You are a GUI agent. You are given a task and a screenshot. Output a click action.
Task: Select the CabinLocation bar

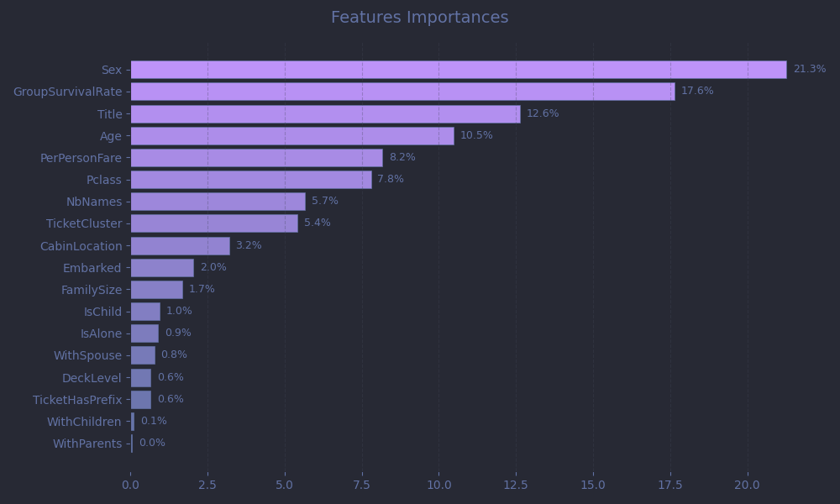point(180,246)
